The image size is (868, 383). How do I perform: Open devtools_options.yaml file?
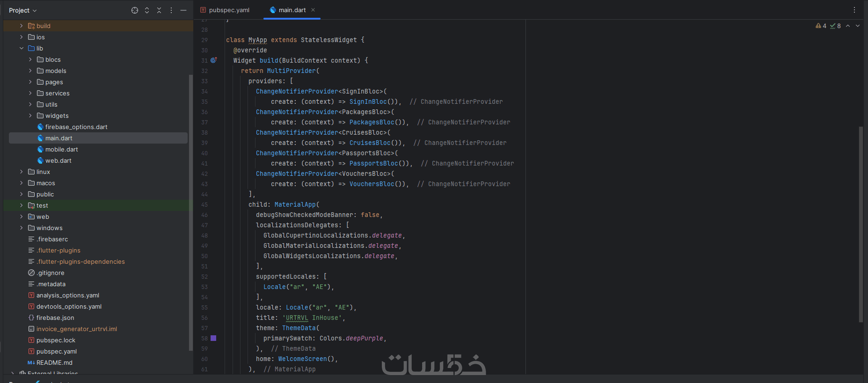pyautogui.click(x=69, y=306)
